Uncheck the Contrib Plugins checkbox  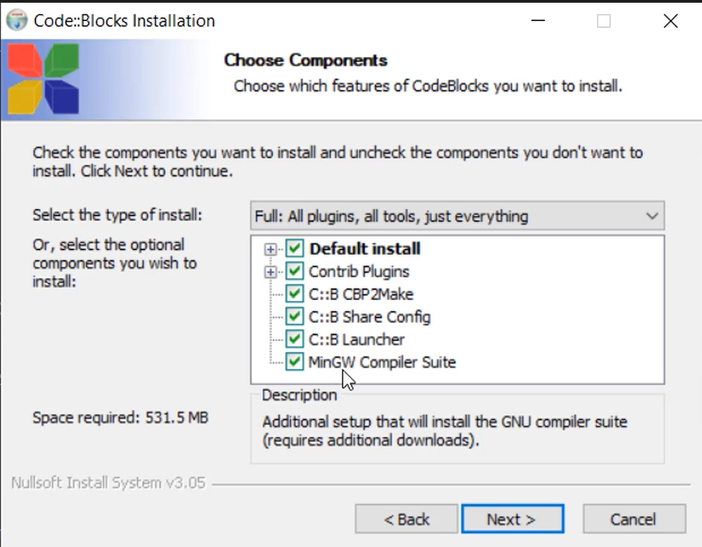tap(295, 271)
